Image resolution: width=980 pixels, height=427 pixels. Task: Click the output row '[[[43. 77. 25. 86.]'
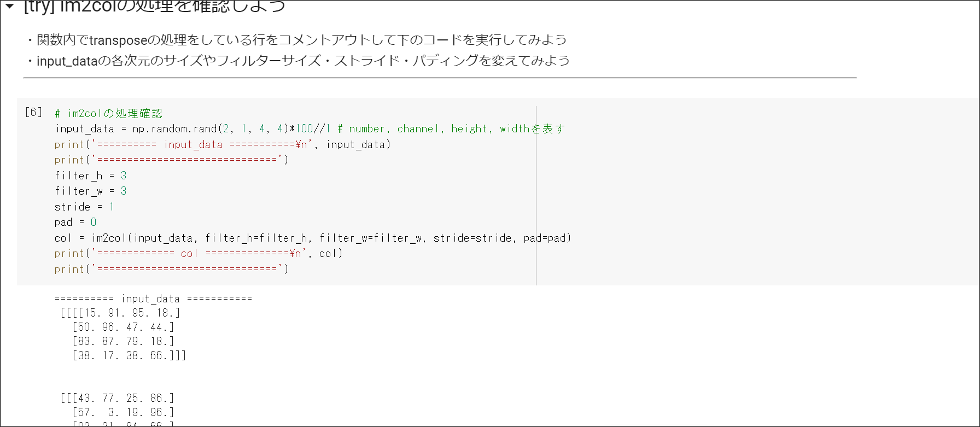point(117,398)
